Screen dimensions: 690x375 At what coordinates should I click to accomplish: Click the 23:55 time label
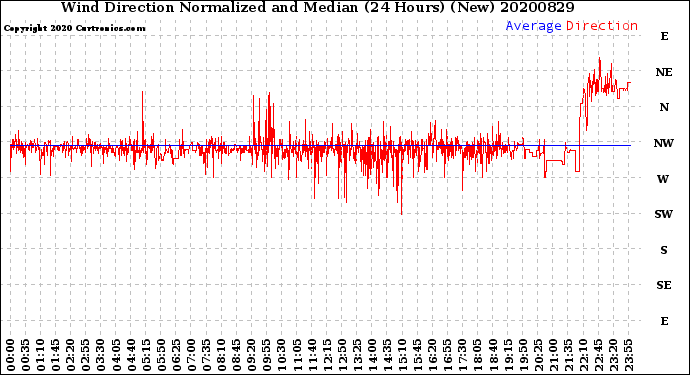(628, 355)
